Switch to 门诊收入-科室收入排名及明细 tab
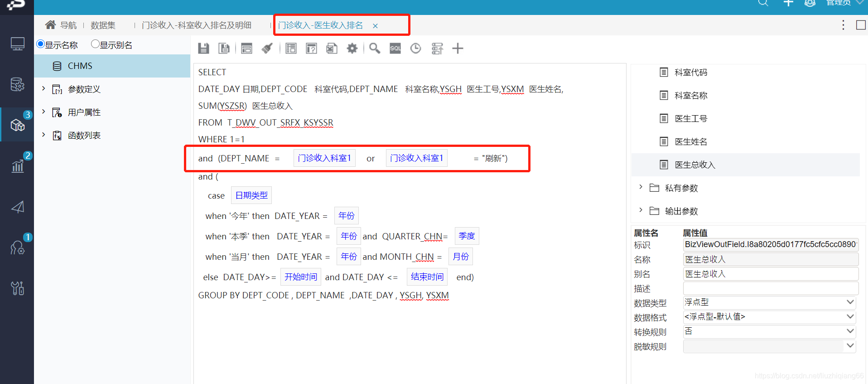868x384 pixels. (196, 25)
